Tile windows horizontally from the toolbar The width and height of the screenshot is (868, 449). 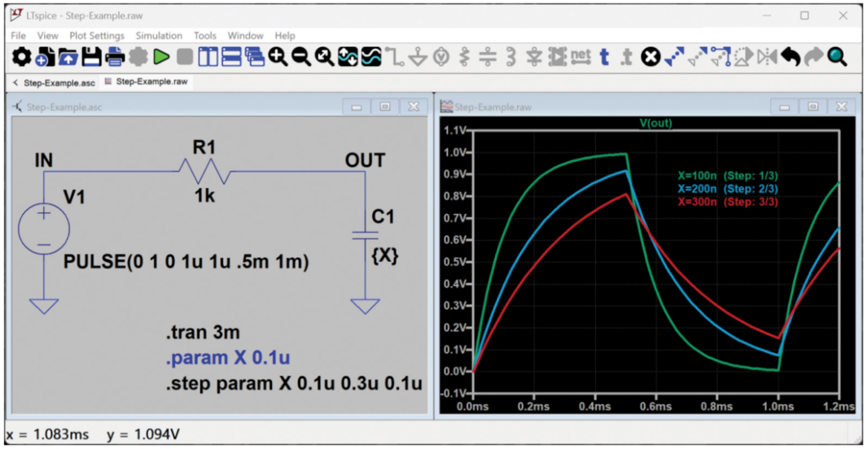click(231, 56)
